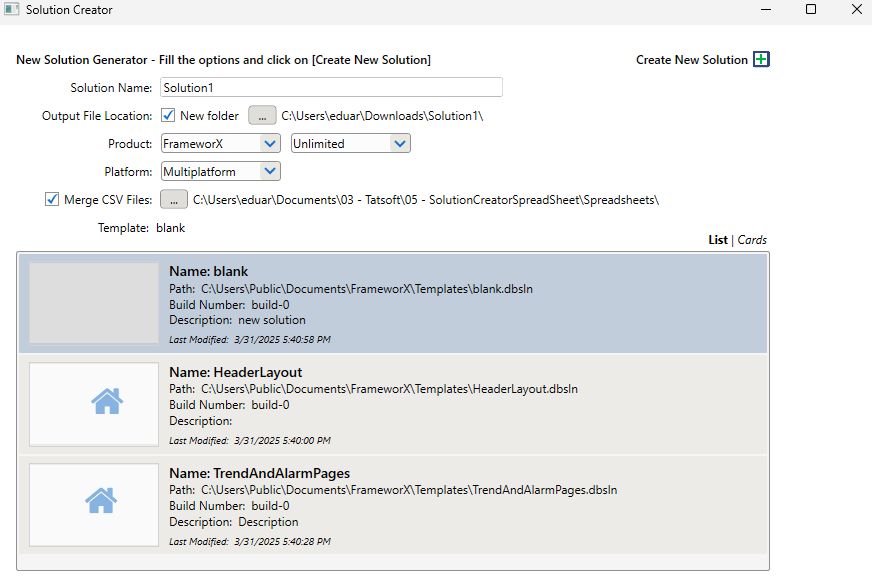This screenshot has height=581, width=872.
Task: Click the Solution Creator app icon in title bar
Action: 12,10
